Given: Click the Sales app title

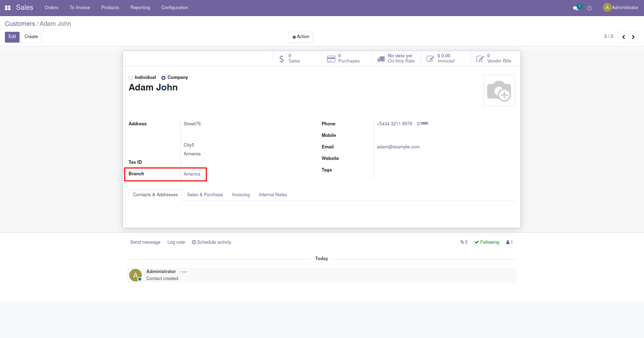Looking at the screenshot, I should pyautogui.click(x=24, y=8).
